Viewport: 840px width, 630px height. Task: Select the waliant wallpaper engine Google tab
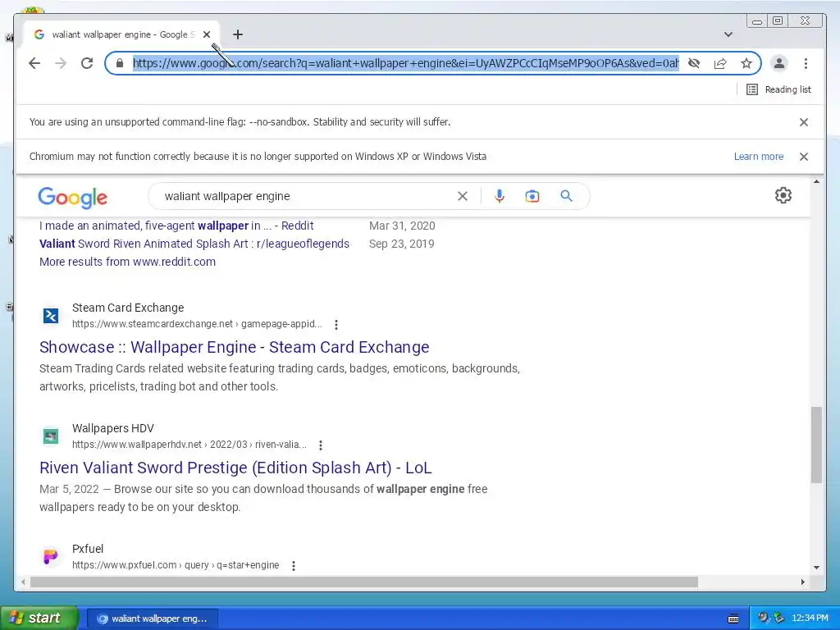pos(121,34)
